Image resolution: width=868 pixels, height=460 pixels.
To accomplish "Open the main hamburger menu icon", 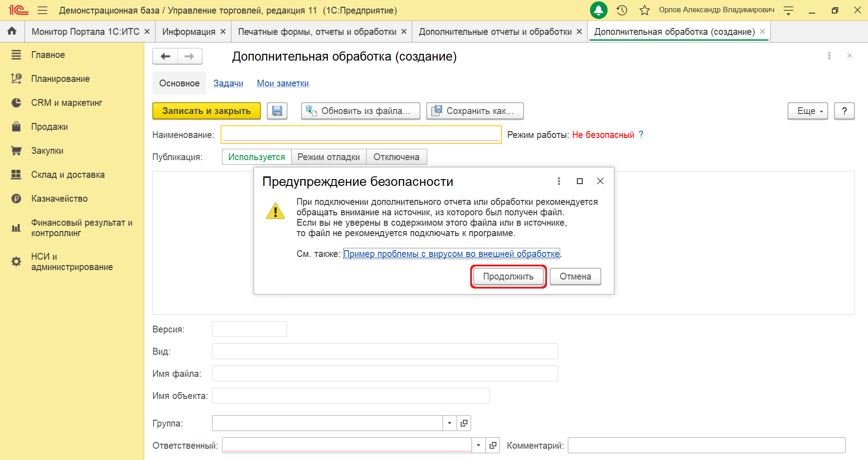I will [42, 10].
